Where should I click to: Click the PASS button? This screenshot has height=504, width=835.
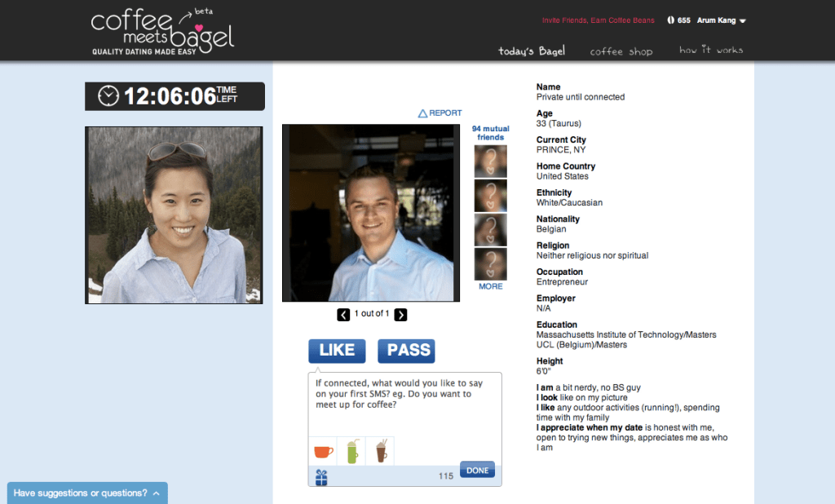[x=406, y=351]
